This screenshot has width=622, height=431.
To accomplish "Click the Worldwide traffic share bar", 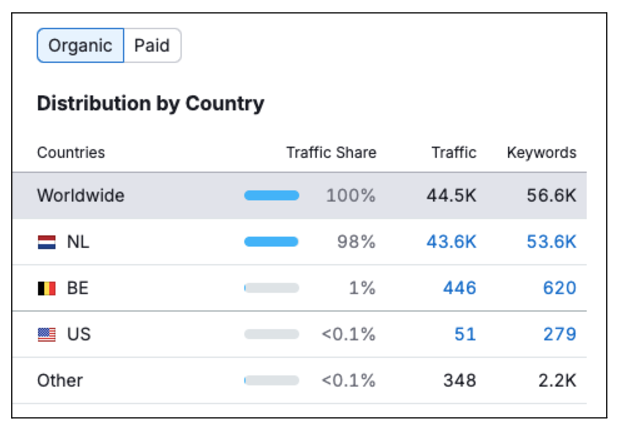I will pyautogui.click(x=271, y=196).
